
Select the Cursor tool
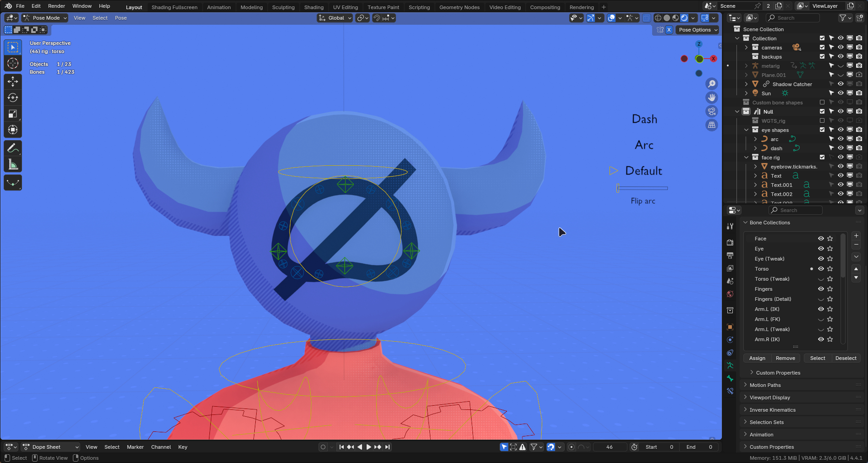click(x=13, y=63)
